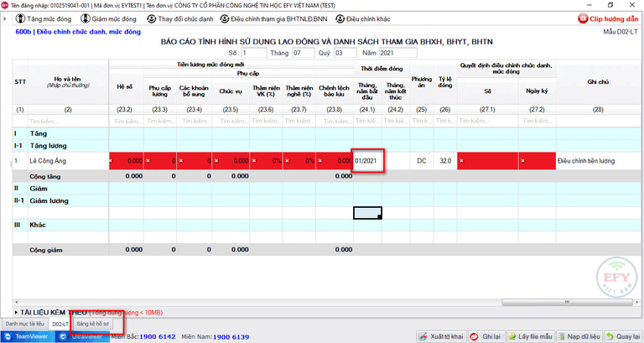Go back with the Quay lại button
The width and height of the screenshot is (644, 343).
(623, 336)
